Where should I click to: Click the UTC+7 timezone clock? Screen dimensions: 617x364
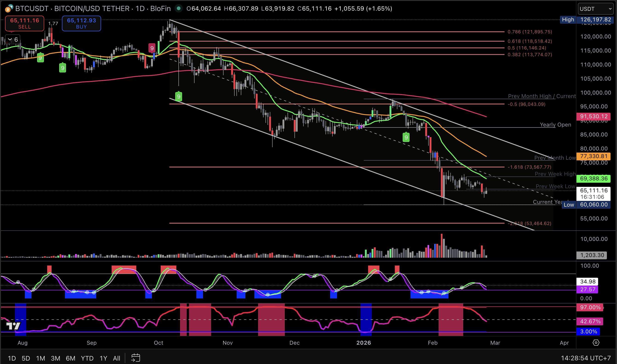pos(586,358)
